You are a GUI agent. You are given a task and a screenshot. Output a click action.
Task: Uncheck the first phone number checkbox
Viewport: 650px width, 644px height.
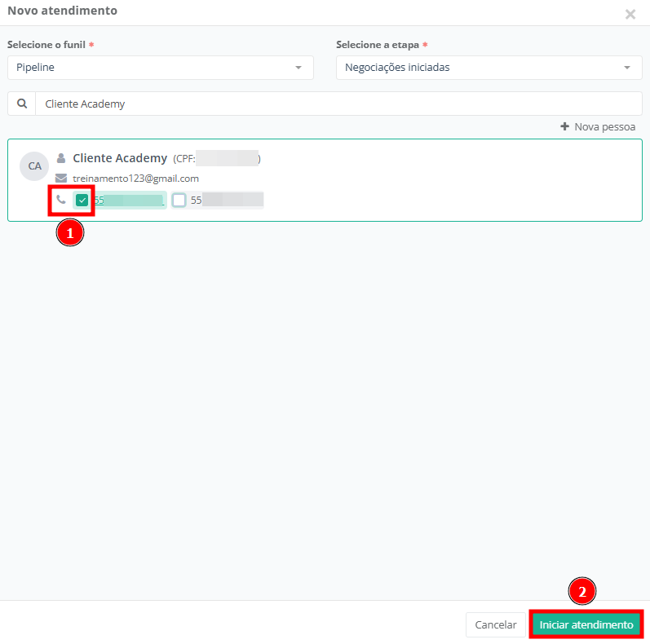(82, 200)
